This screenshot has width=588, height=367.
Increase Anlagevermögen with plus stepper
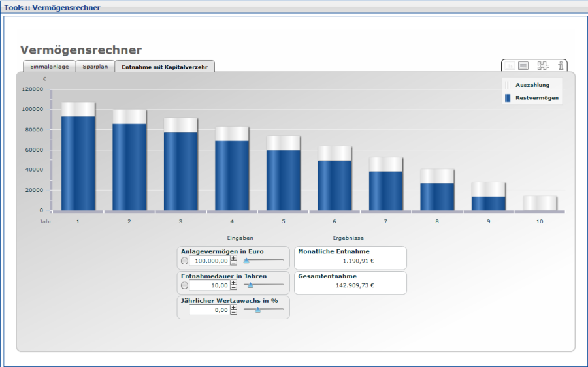click(234, 258)
